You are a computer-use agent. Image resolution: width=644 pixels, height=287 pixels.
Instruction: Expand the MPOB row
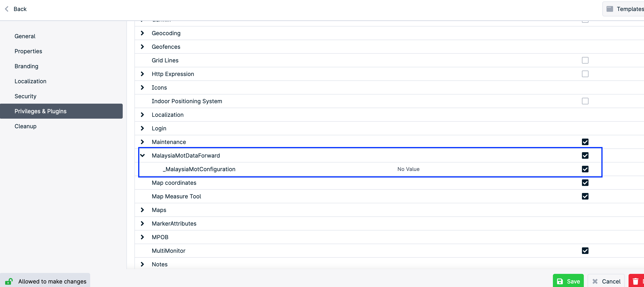142,237
